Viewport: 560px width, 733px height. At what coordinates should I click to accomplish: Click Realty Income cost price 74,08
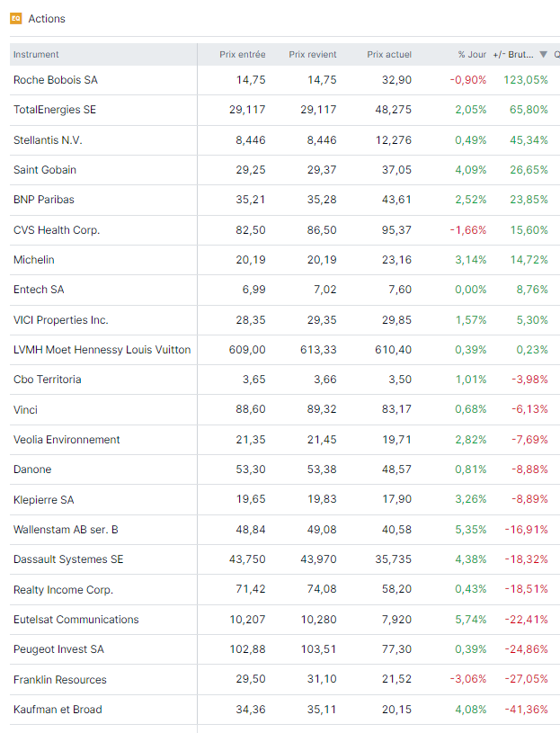tap(322, 589)
